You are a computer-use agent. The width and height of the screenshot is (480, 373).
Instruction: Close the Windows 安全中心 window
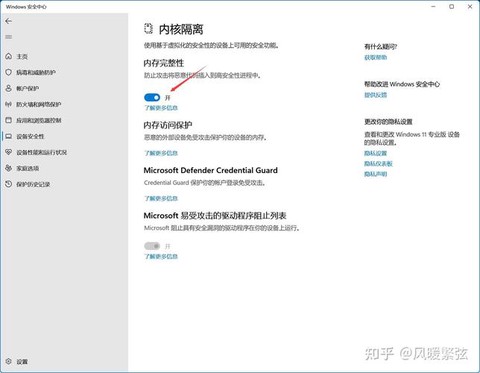[x=470, y=6]
